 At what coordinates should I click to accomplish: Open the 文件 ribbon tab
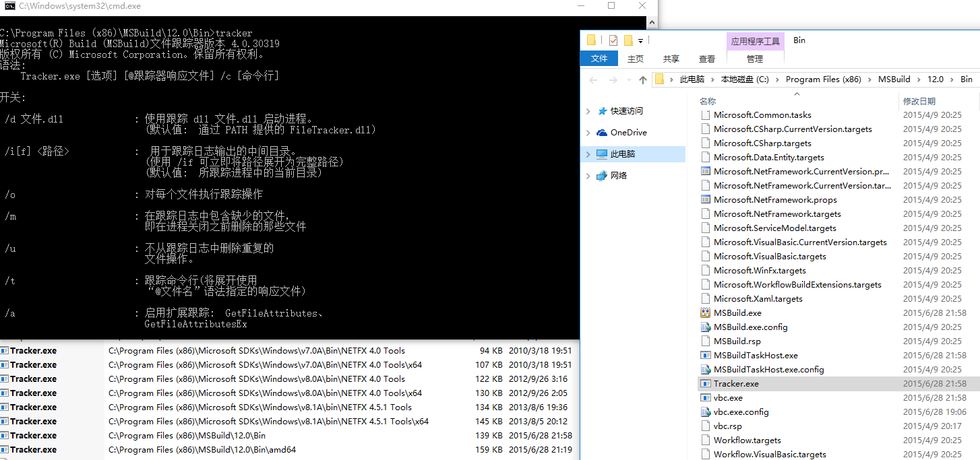pos(599,59)
